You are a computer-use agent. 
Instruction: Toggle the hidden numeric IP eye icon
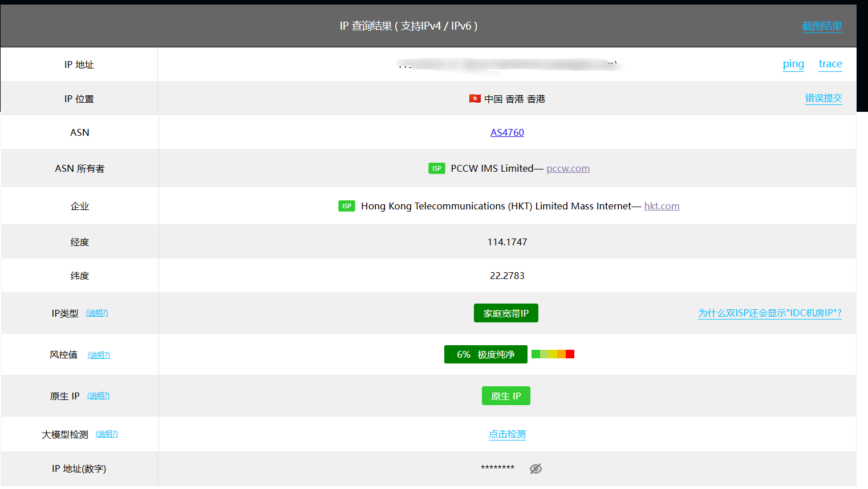tap(536, 468)
